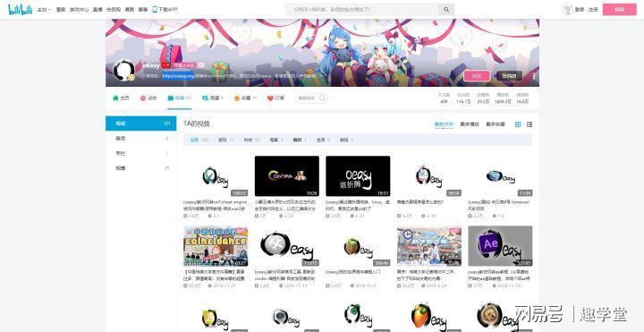Screen dimensions: 644x332
Task: Go to the 订阅 tab
Action: (x=275, y=98)
